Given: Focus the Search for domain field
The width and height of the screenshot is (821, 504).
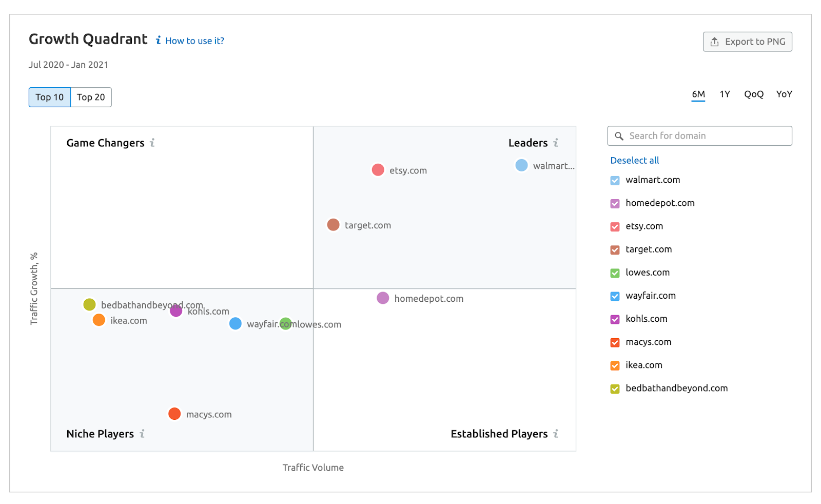Looking at the screenshot, I should pos(699,136).
